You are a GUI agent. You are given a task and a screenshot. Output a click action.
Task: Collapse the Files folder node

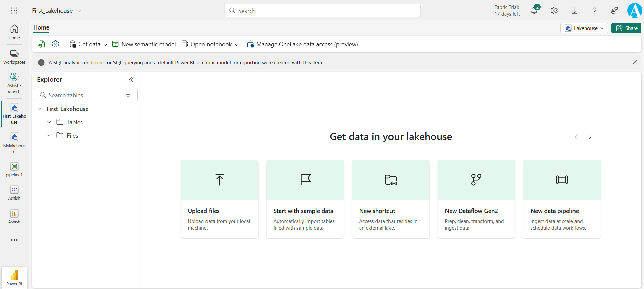[49, 136]
